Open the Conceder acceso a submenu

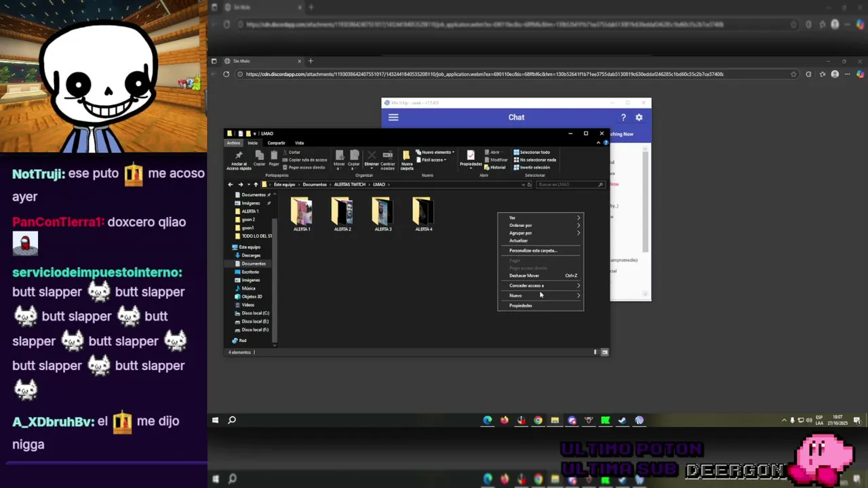(x=540, y=285)
